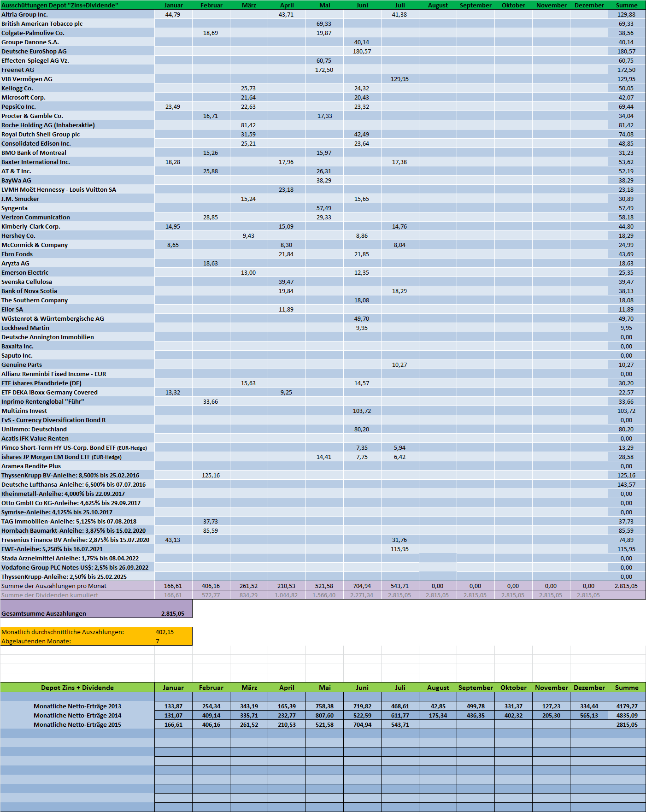Select the "Monatliche Netto-Erträge 2014" row label
Screen dimensions: 646x812
[x=77, y=715]
